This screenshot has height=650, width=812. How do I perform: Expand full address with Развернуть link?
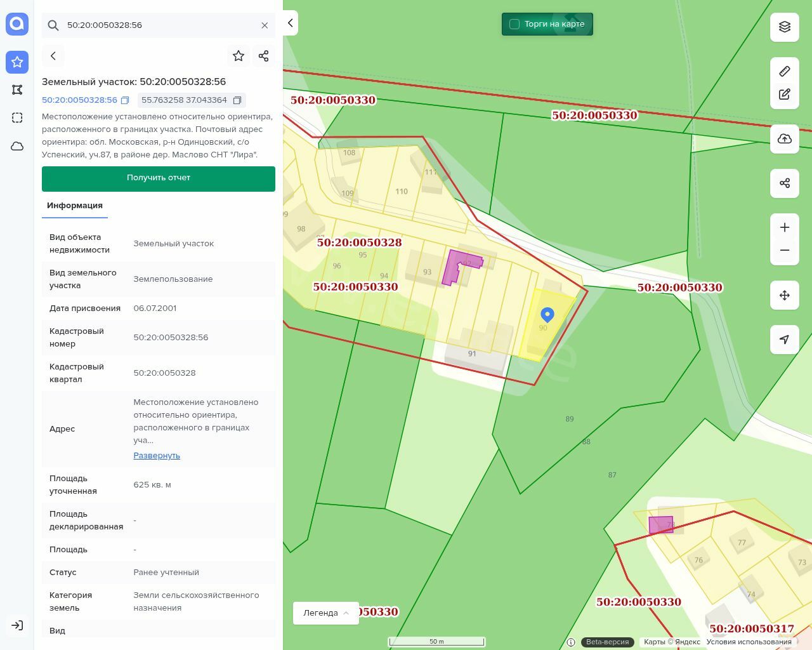click(x=157, y=456)
